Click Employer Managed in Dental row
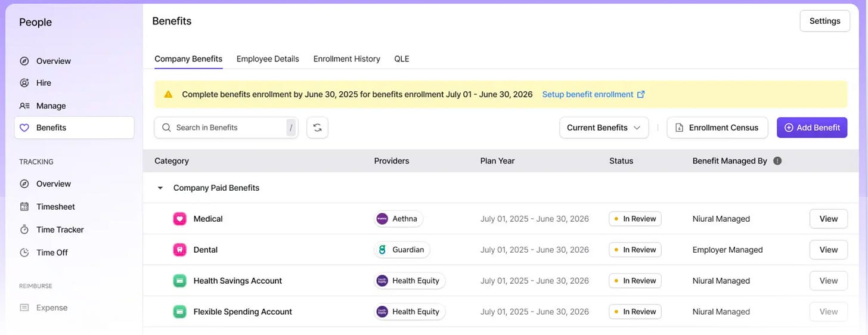Screen dimensions: 868x335 [x=728, y=250]
